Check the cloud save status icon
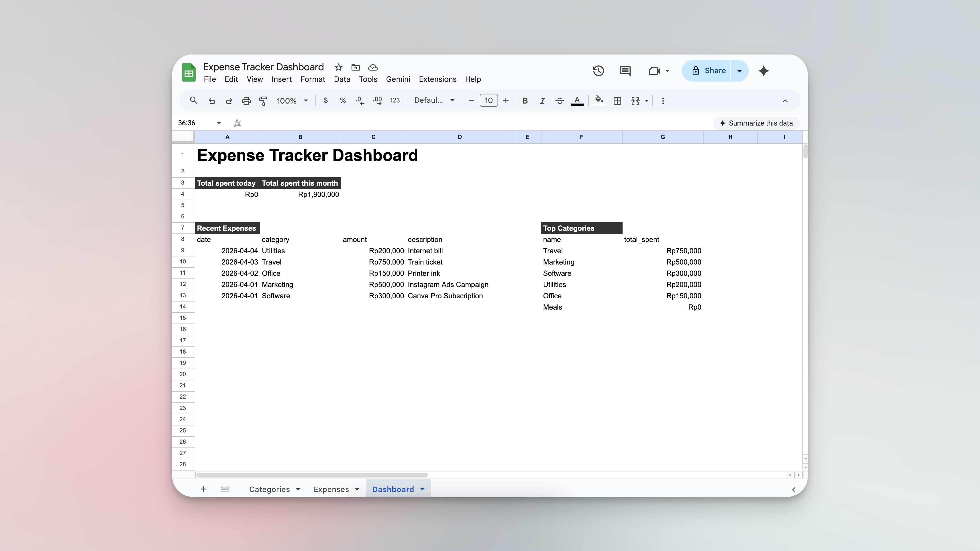980x551 pixels. 373,67
